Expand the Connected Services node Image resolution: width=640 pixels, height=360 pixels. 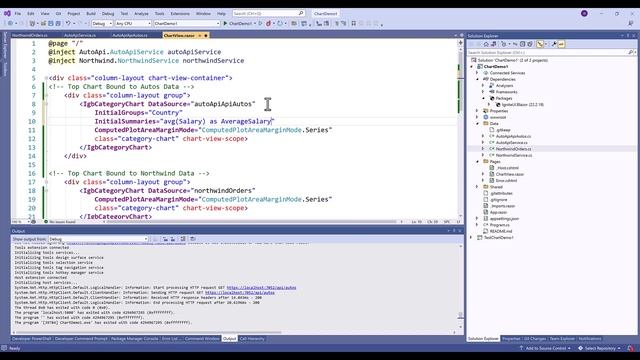click(x=478, y=73)
